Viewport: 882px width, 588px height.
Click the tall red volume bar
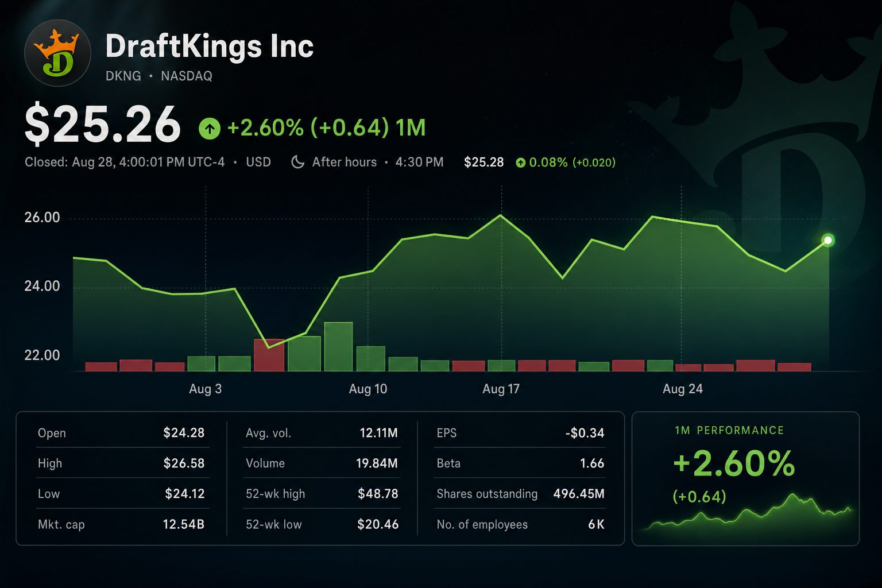point(269,355)
